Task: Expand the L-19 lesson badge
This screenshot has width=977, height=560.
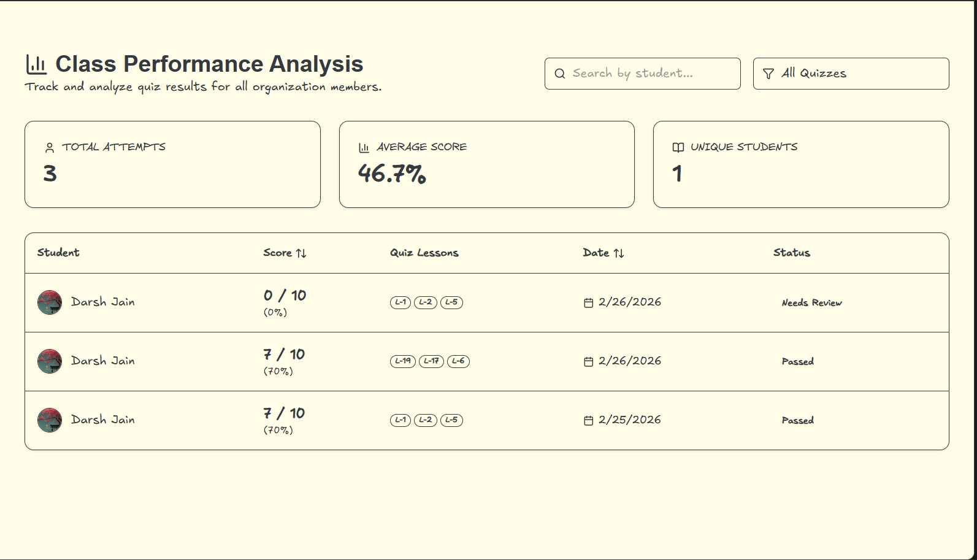Action: 403,361
